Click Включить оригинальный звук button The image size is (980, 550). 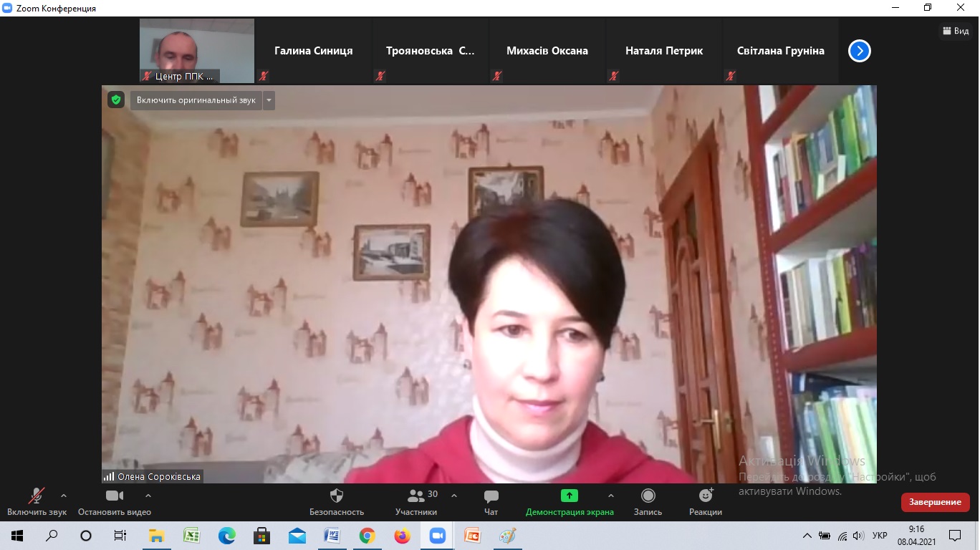tap(196, 100)
